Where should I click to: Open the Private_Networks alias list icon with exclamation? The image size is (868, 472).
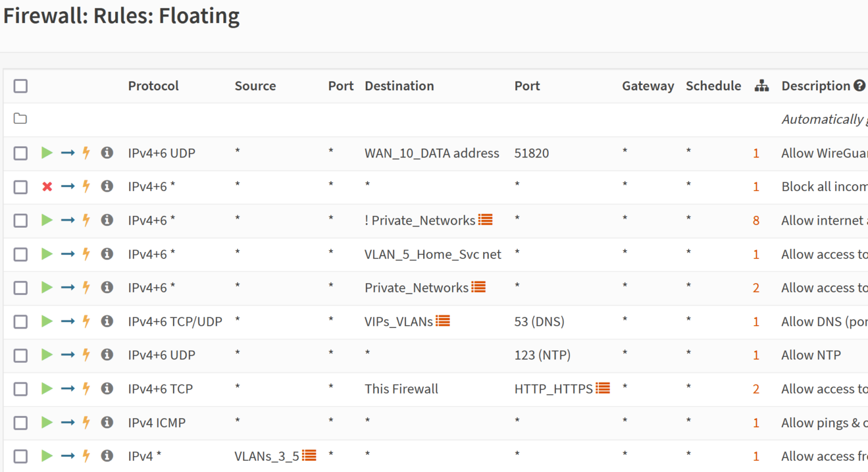tap(485, 220)
